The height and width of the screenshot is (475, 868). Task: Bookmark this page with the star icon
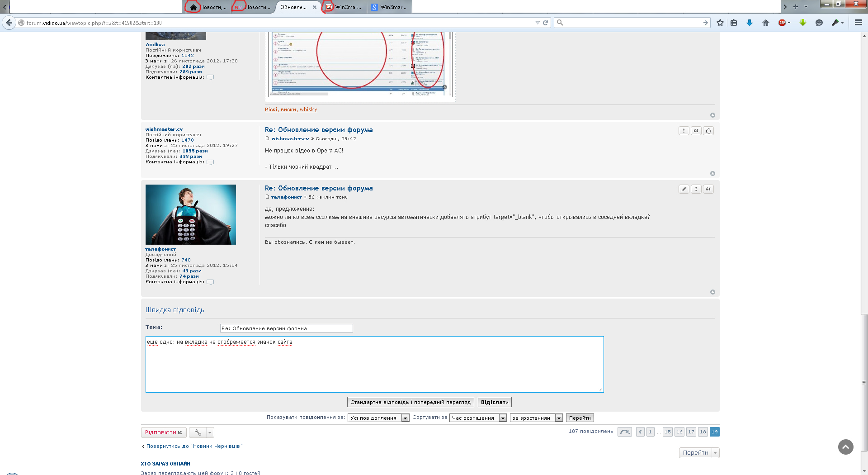(x=720, y=23)
